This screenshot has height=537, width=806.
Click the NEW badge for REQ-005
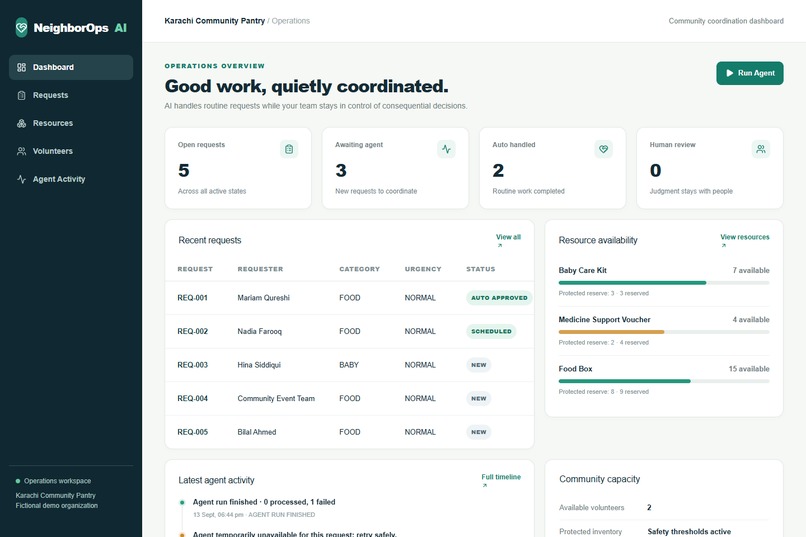[479, 432]
